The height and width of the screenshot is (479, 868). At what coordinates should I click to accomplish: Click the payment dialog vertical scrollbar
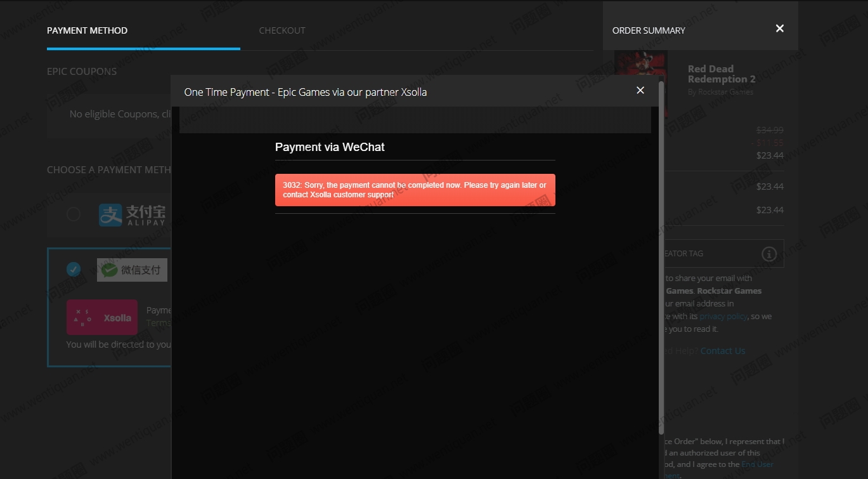661,254
